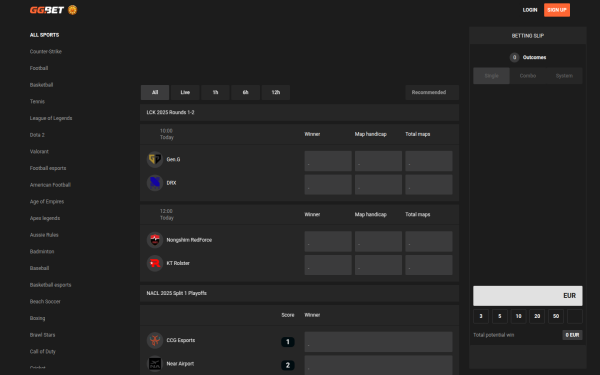Image resolution: width=600 pixels, height=375 pixels.
Task: Select the 3 quick stake button
Action: tap(481, 316)
